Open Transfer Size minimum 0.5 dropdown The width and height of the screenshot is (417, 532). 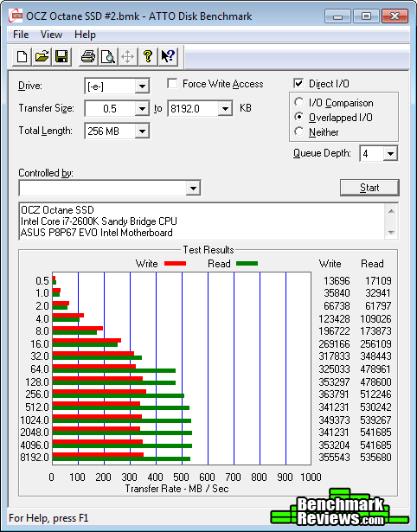click(x=142, y=109)
